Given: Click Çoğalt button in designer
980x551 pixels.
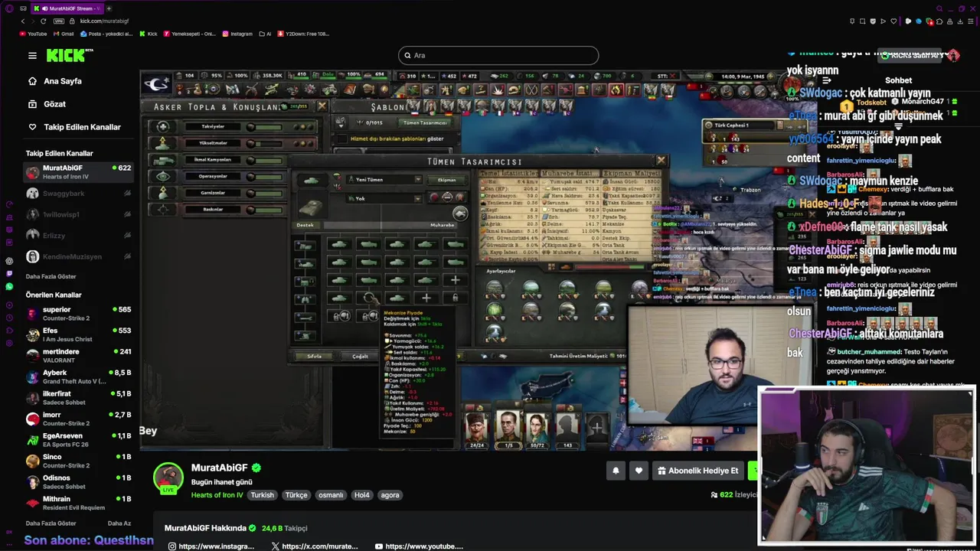Looking at the screenshot, I should (x=360, y=357).
